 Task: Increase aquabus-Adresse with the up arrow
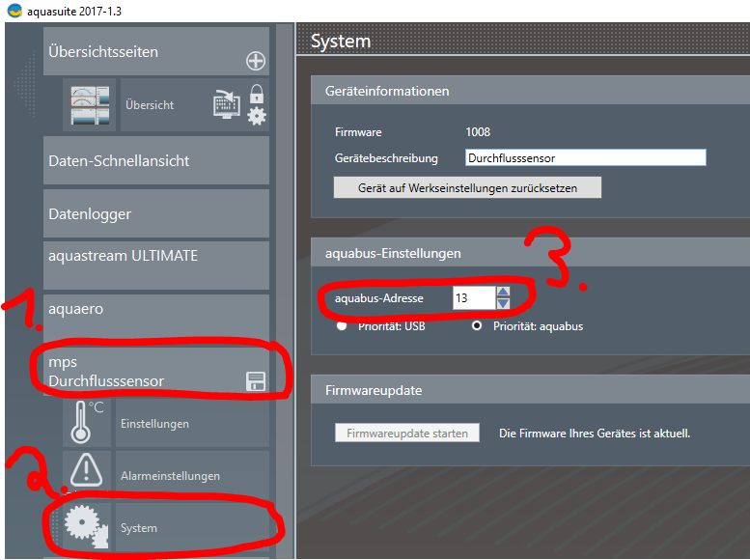pyautogui.click(x=503, y=292)
